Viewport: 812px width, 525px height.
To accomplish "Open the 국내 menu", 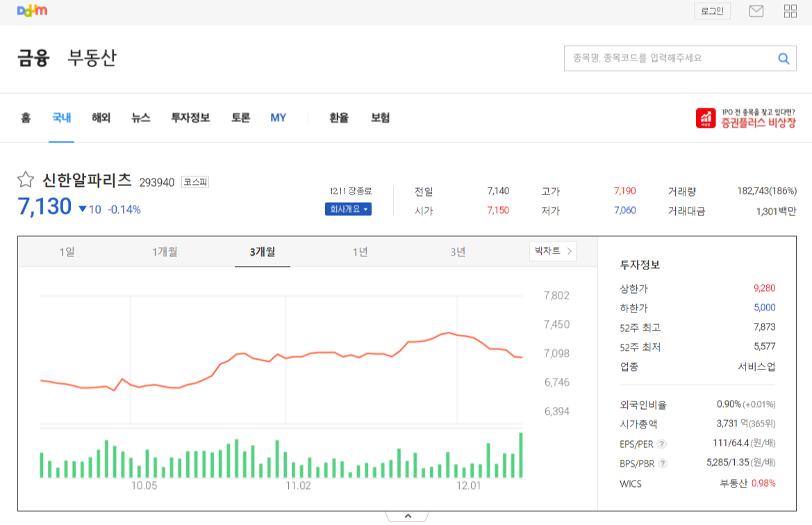I will pos(62,118).
